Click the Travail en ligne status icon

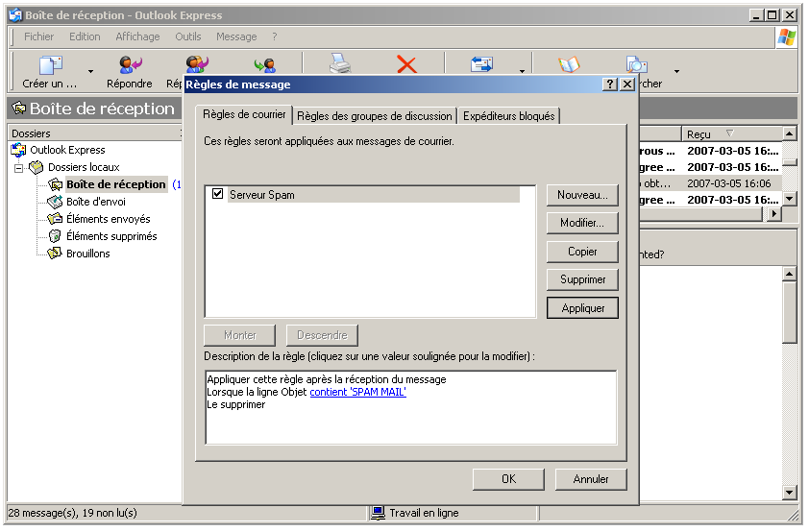379,513
